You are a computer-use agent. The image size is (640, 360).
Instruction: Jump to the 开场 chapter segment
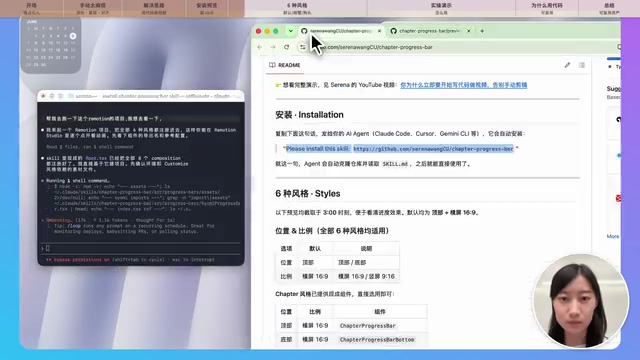click(x=31, y=9)
